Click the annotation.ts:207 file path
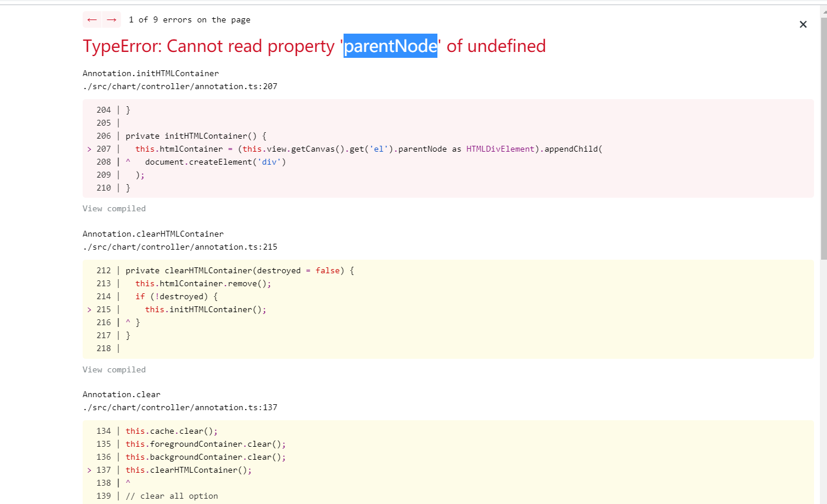 pos(180,86)
